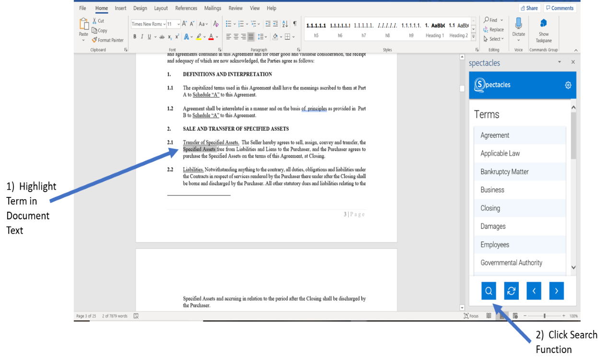Click the Spectacles refresh button
Screen dimensions: 609x364
coord(511,291)
